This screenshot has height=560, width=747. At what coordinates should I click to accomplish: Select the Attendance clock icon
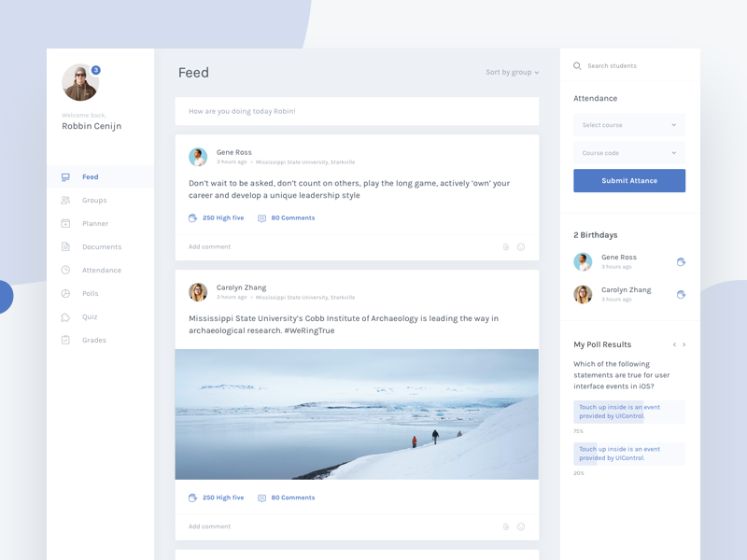(65, 270)
